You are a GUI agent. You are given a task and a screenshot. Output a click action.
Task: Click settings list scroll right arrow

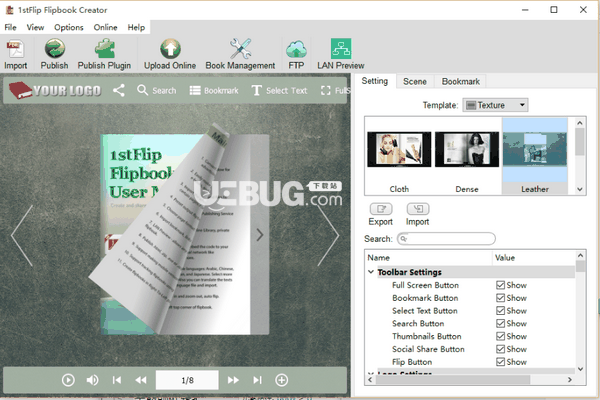click(570, 380)
